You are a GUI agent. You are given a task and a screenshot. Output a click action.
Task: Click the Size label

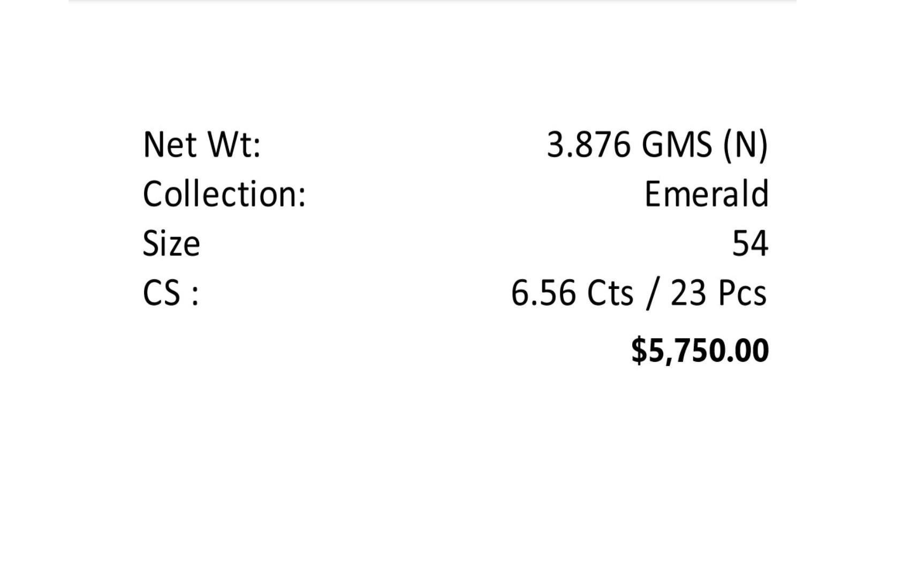[171, 244]
